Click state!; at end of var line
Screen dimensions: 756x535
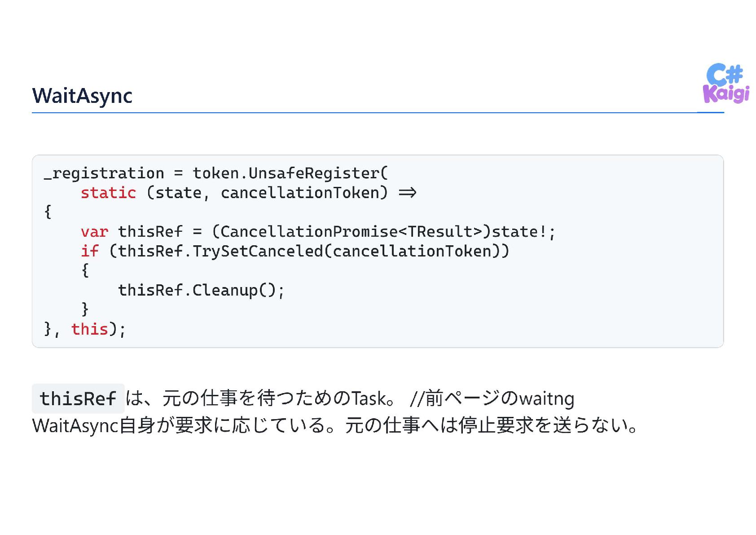[x=523, y=232]
